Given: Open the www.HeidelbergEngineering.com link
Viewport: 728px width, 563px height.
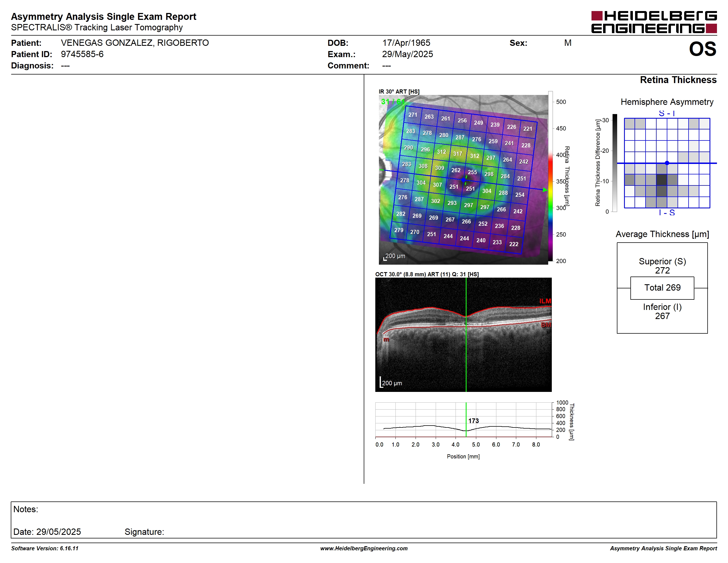Looking at the screenshot, I should pyautogui.click(x=364, y=548).
